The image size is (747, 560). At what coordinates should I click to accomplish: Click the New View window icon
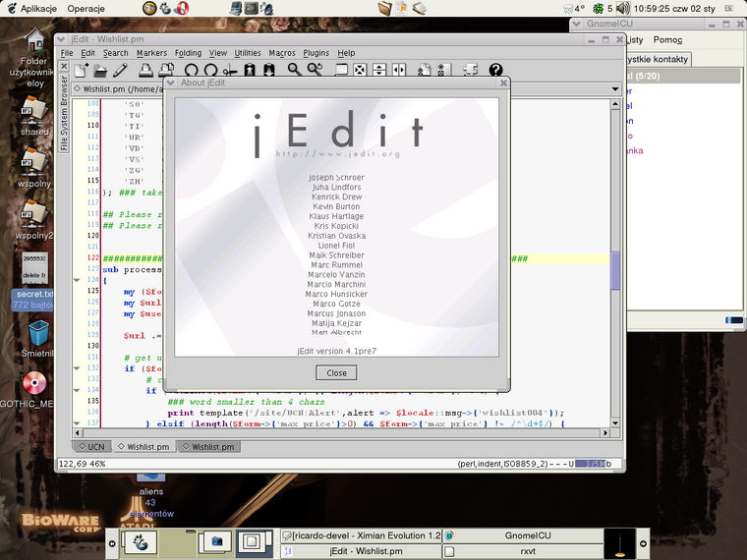click(341, 70)
